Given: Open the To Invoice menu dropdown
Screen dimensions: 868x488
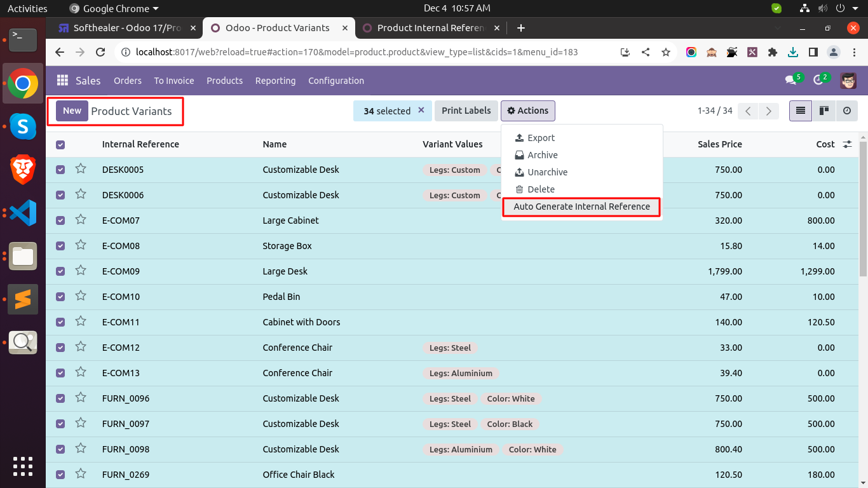Looking at the screenshot, I should 174,81.
